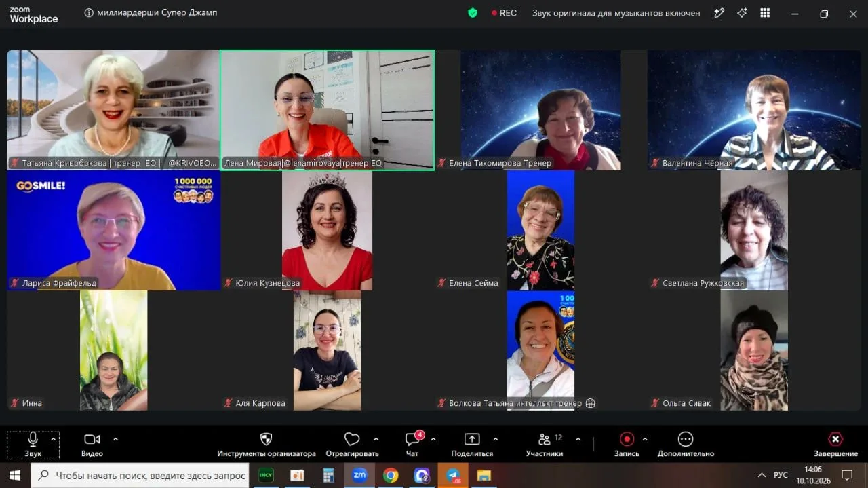The image size is (868, 488).
Task: Open the Windows notification center icon
Action: tap(847, 475)
